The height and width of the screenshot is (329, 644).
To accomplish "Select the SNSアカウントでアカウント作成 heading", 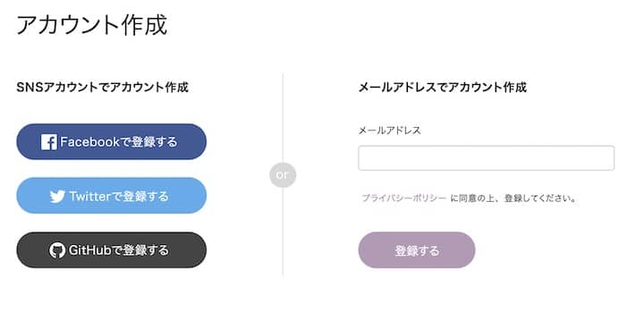I will point(102,87).
